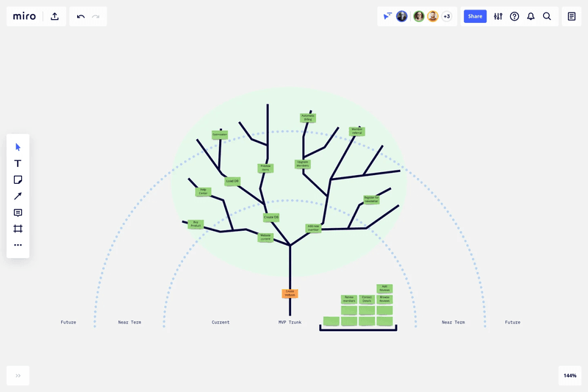Click the right Future label
This screenshot has height=392, width=588.
(x=512, y=322)
